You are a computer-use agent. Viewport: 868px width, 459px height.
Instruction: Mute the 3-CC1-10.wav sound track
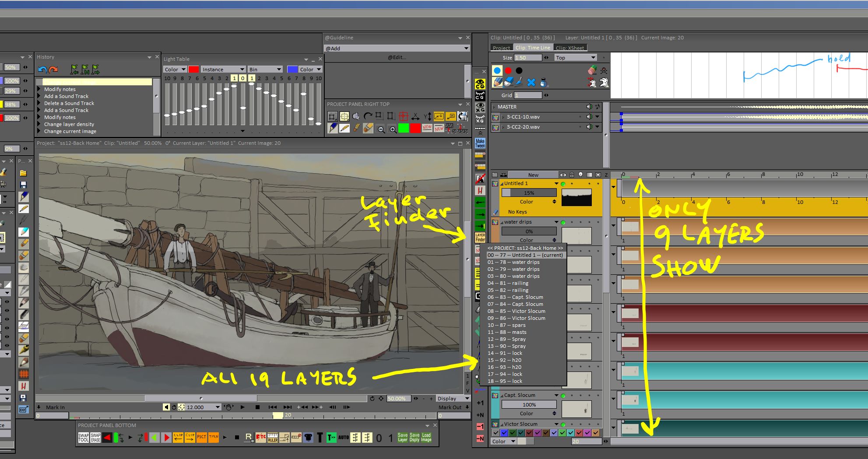coord(589,117)
